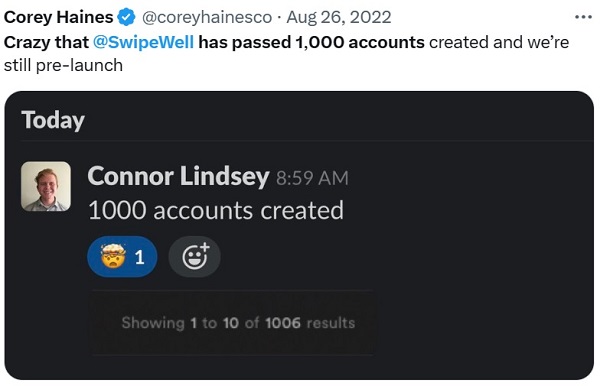Open the embedded Slack screenshot image
The height and width of the screenshot is (386, 600).
coord(299,236)
